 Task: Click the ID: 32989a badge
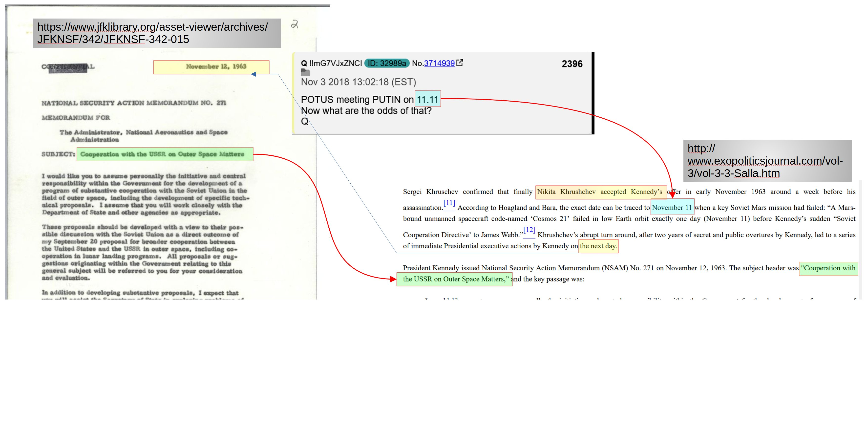tap(387, 63)
